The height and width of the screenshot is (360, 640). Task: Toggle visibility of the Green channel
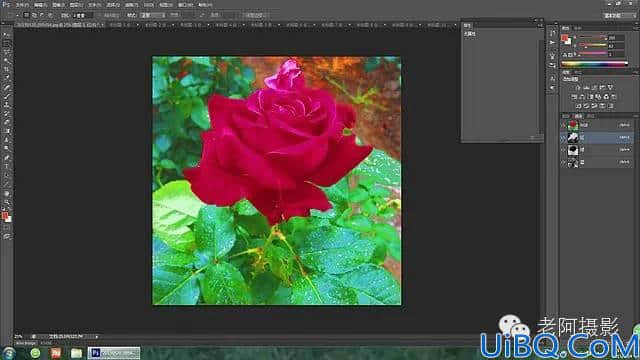click(564, 150)
